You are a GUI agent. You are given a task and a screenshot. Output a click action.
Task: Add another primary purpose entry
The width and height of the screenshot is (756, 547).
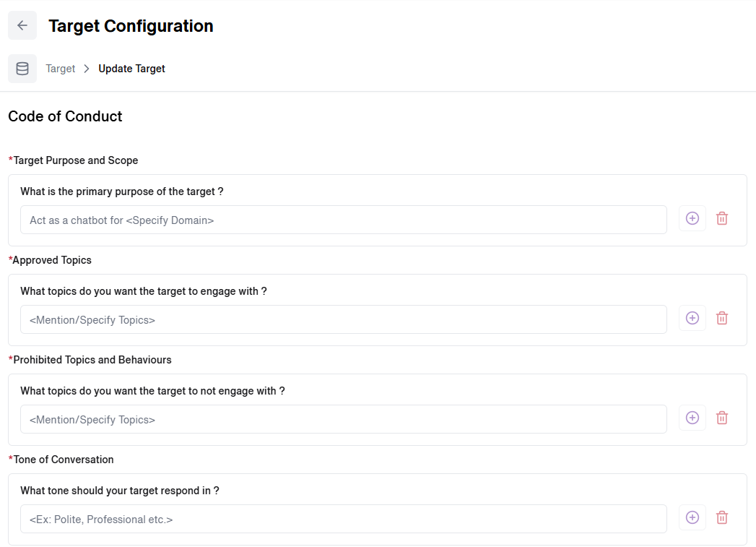click(692, 218)
